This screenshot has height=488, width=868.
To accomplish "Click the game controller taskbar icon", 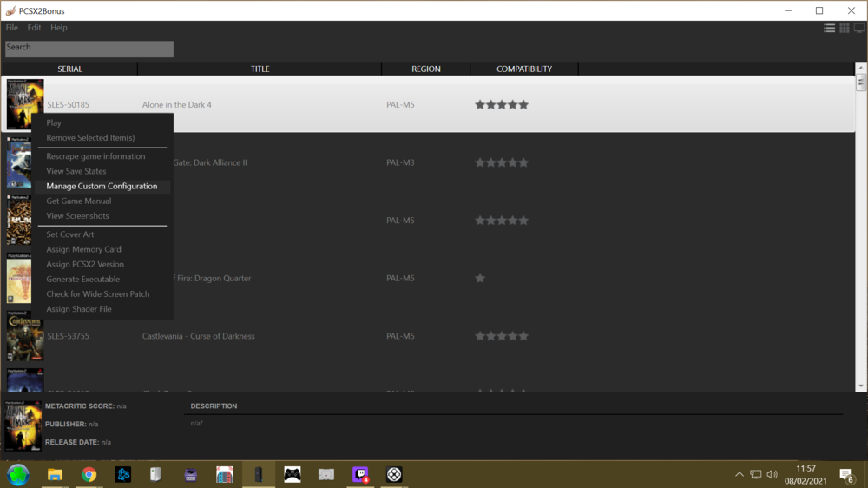I will (x=293, y=474).
